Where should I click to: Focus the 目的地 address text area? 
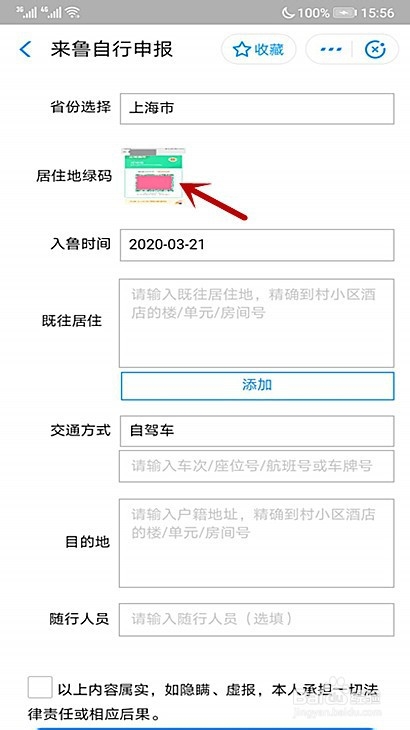[257, 543]
